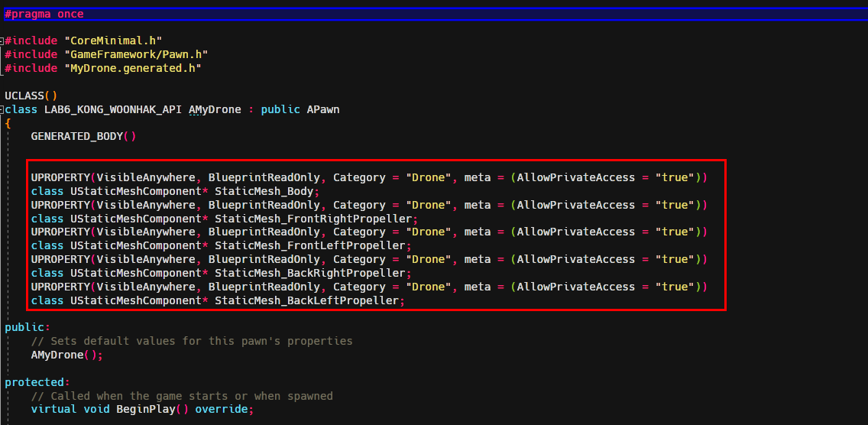Click the override keyword after BeginPlay()
Screen dimensions: 868x425
[x=222, y=410]
